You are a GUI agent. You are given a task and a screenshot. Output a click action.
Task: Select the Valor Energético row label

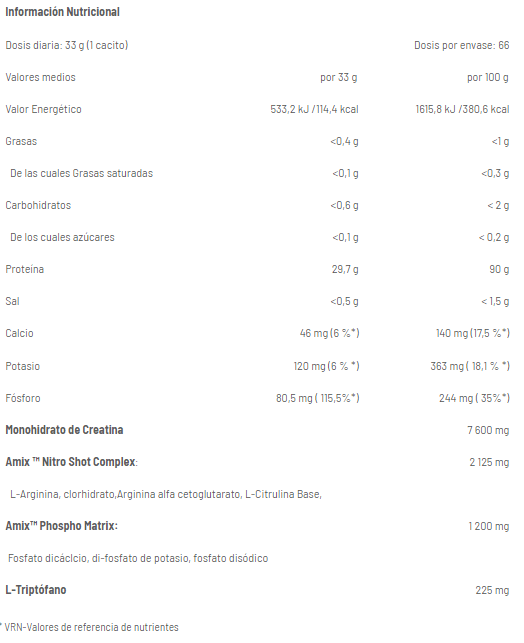point(43,109)
